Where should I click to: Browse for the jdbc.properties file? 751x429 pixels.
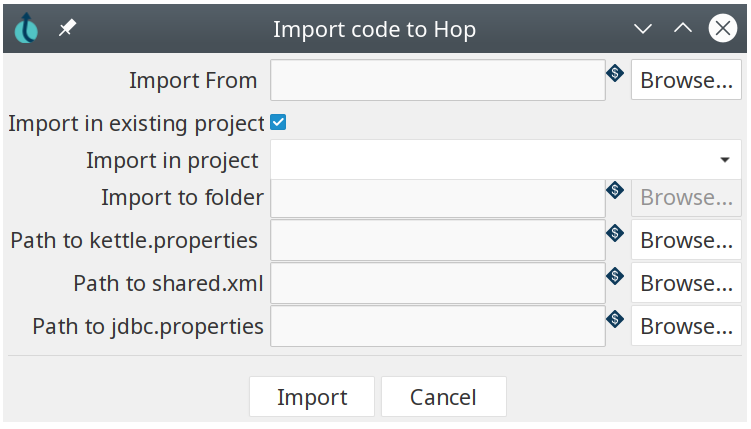click(686, 326)
